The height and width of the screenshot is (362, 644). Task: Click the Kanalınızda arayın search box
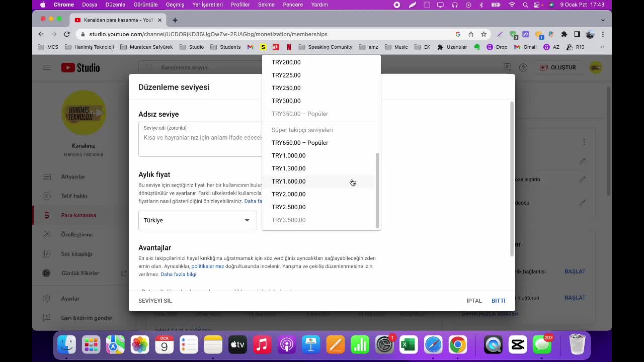point(201,67)
